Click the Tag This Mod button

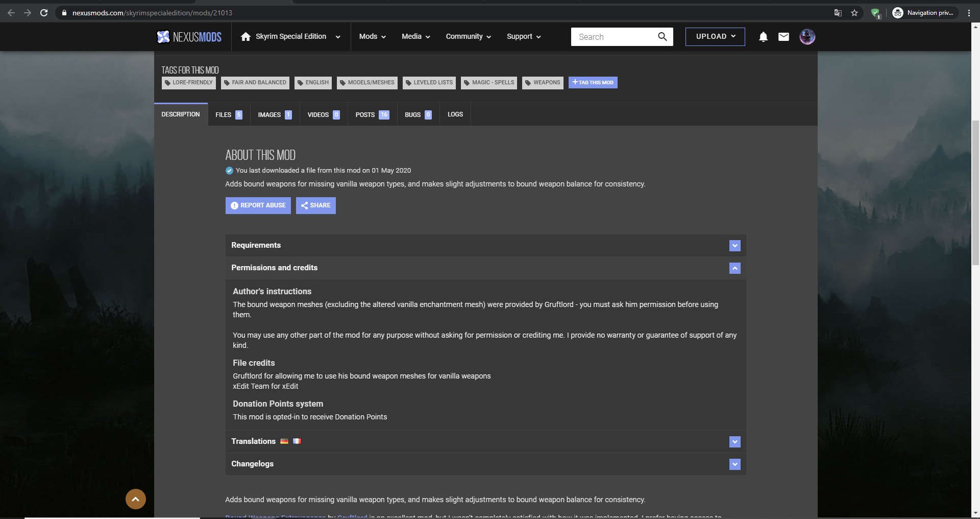tap(593, 83)
